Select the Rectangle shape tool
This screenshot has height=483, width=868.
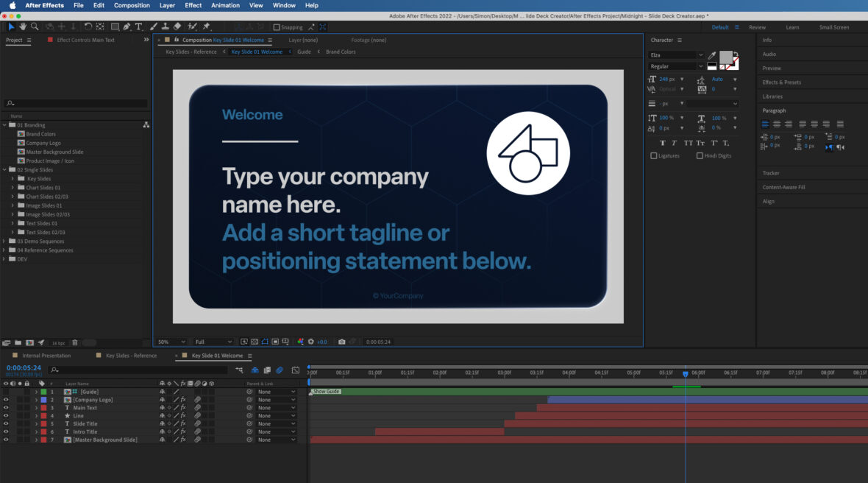click(115, 27)
